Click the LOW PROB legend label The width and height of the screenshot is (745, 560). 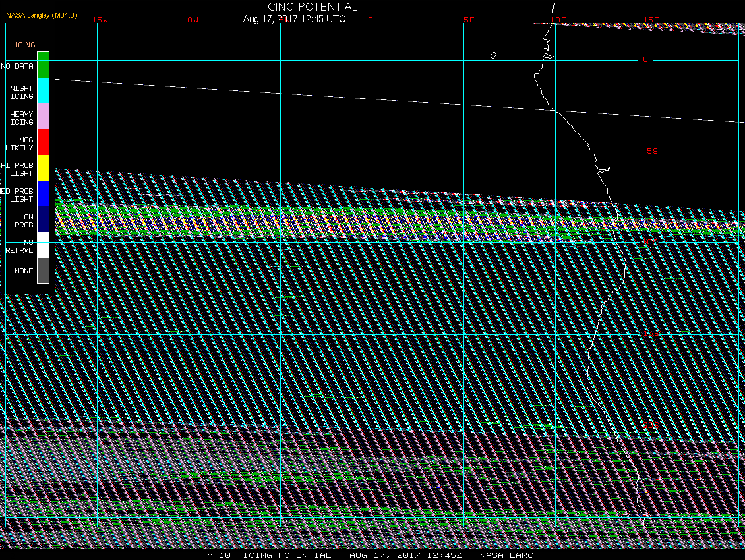24,221
